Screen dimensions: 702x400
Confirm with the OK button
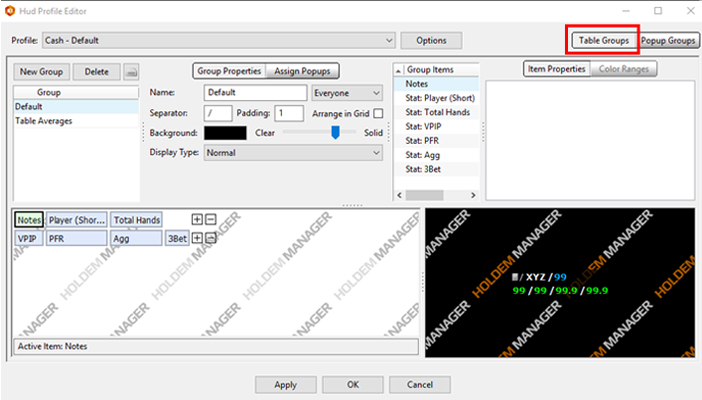pos(353,384)
